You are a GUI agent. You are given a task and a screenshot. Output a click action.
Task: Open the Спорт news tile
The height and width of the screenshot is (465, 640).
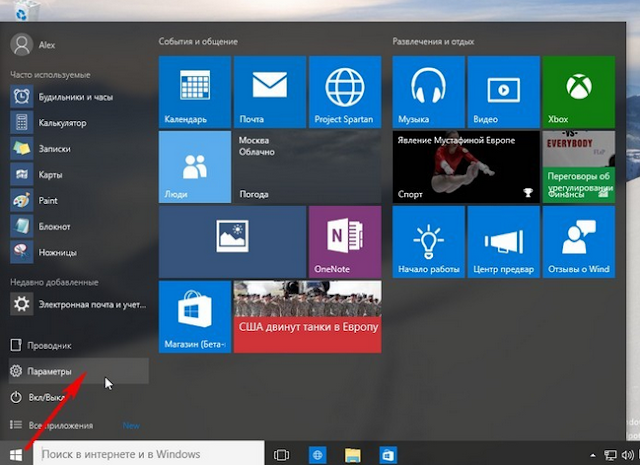466,167
